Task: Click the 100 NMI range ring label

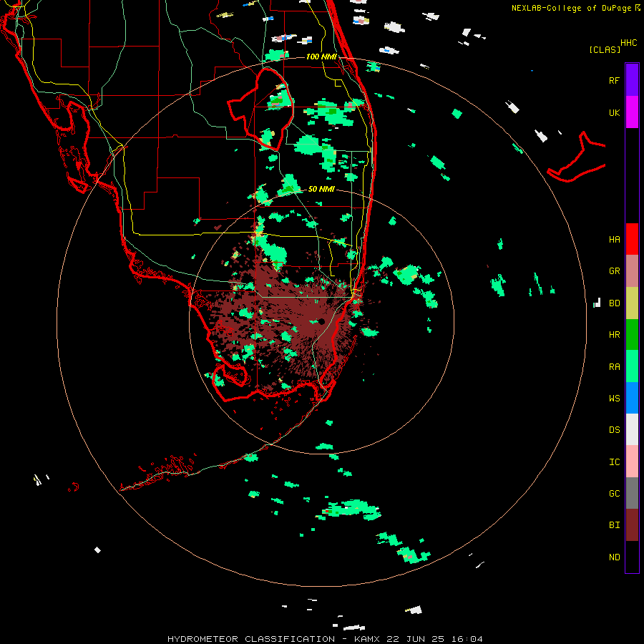Action: [321, 57]
